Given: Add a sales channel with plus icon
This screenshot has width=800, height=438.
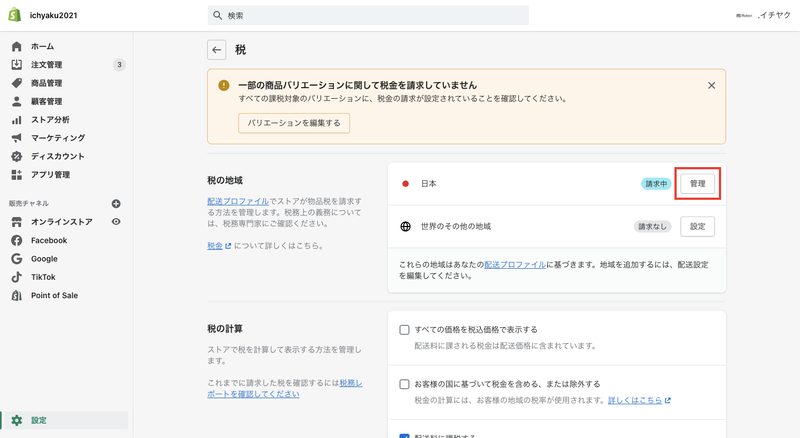Looking at the screenshot, I should coord(116,204).
